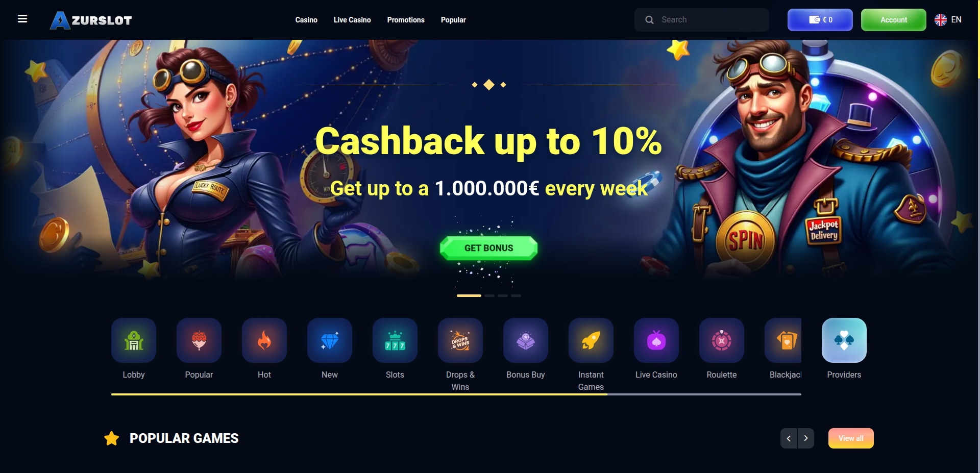Click the GET BONUS button
The height and width of the screenshot is (473, 980).
pyautogui.click(x=489, y=248)
